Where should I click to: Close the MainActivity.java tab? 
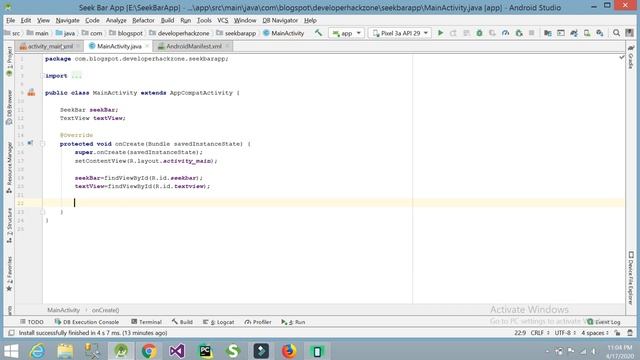click(x=147, y=46)
